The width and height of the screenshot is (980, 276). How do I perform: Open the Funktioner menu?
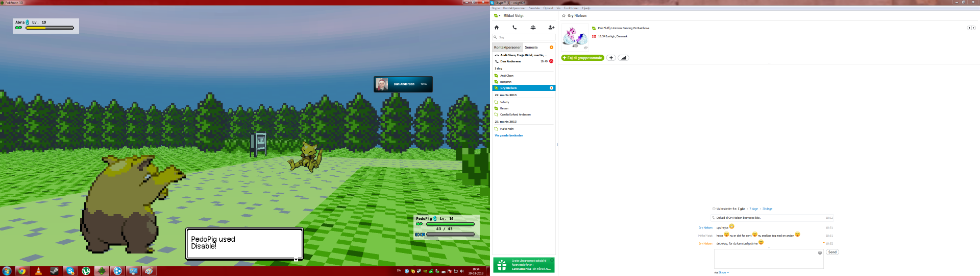coord(571,8)
